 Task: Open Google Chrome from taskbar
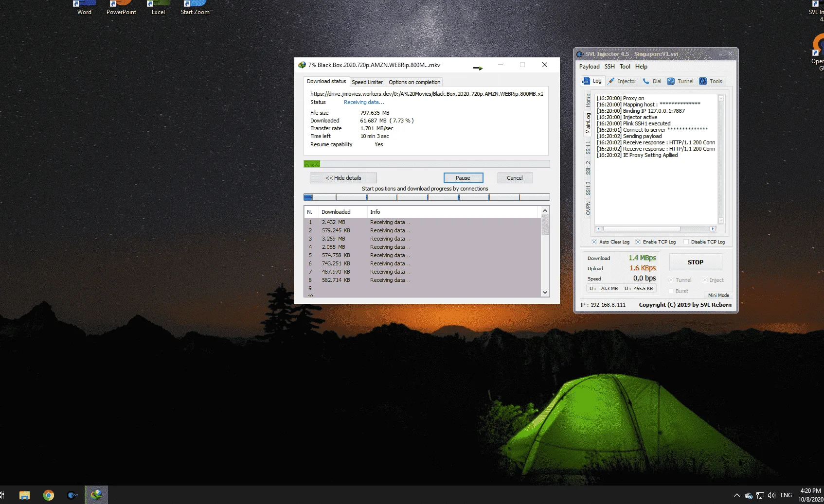pyautogui.click(x=49, y=495)
